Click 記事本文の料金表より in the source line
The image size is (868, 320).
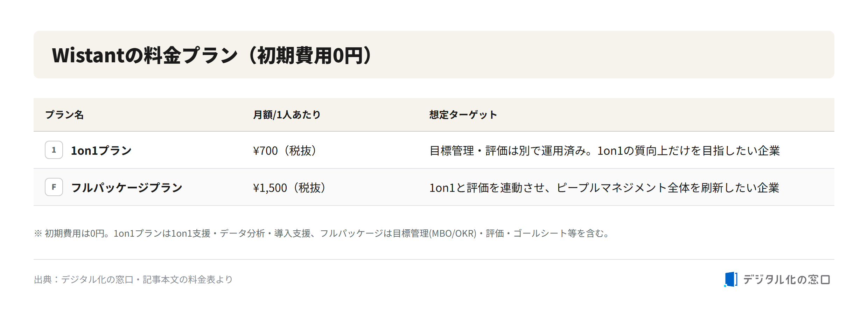coord(188,279)
